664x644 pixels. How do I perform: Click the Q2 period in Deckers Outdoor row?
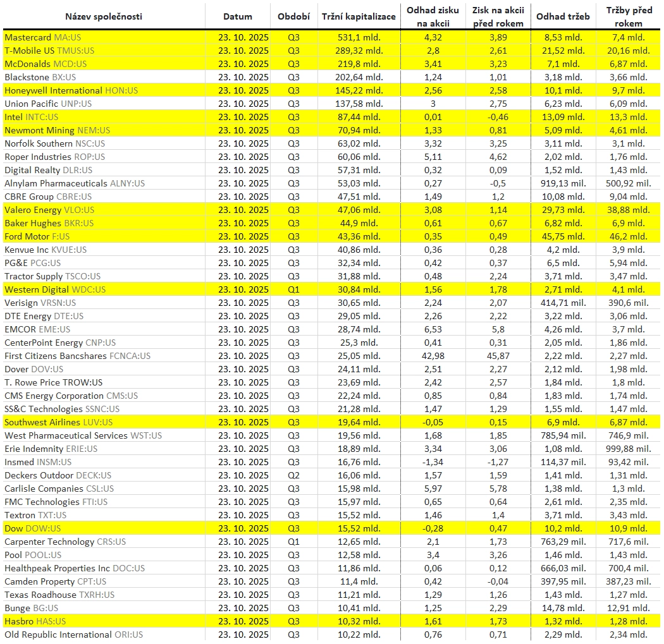point(293,476)
